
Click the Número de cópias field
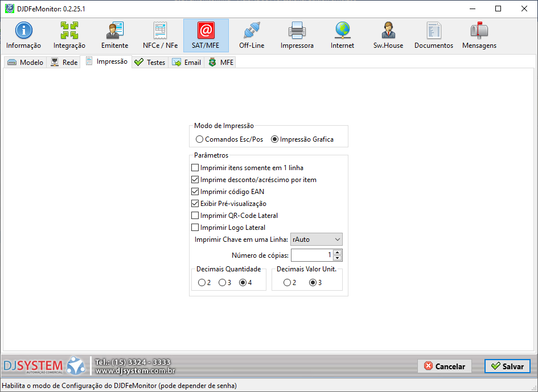coord(311,255)
